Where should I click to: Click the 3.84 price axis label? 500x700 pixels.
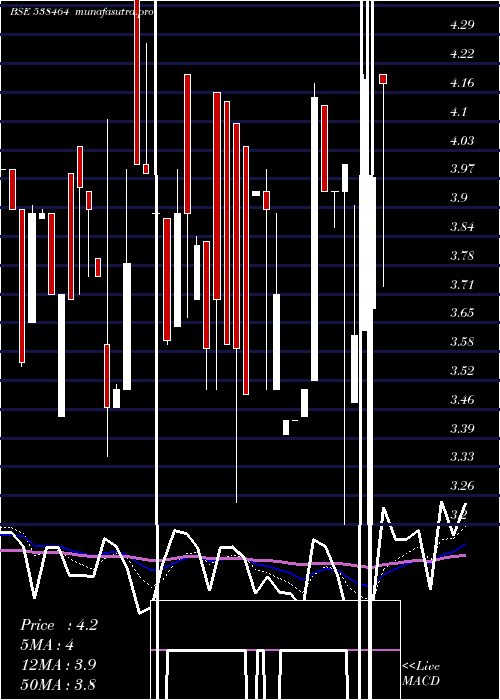pyautogui.click(x=462, y=227)
